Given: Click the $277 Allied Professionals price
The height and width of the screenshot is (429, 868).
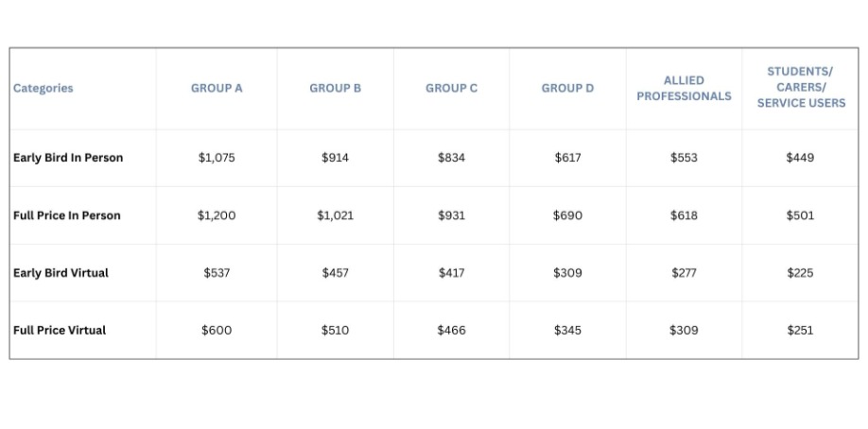Looking at the screenshot, I should 684,273.
